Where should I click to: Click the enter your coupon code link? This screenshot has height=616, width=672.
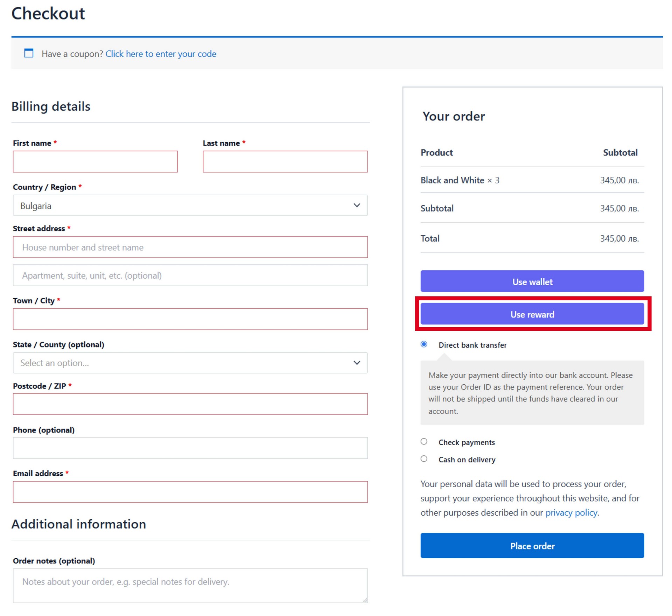161,54
